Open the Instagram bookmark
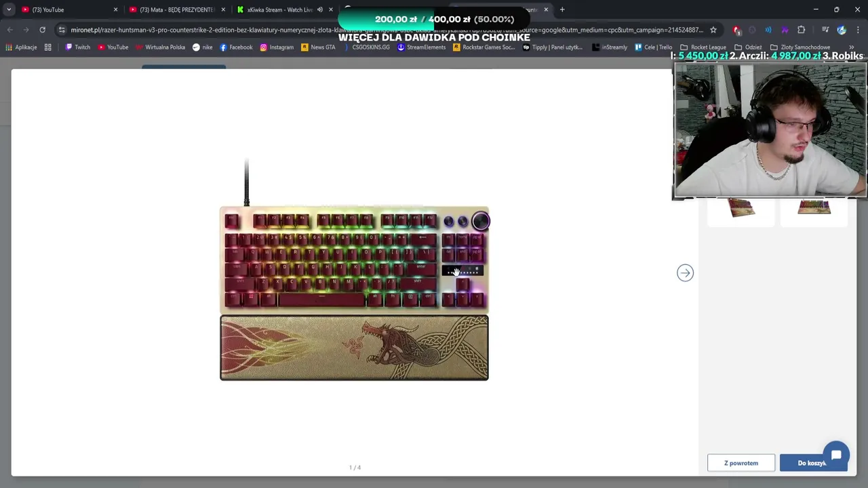868x488 pixels. 277,47
